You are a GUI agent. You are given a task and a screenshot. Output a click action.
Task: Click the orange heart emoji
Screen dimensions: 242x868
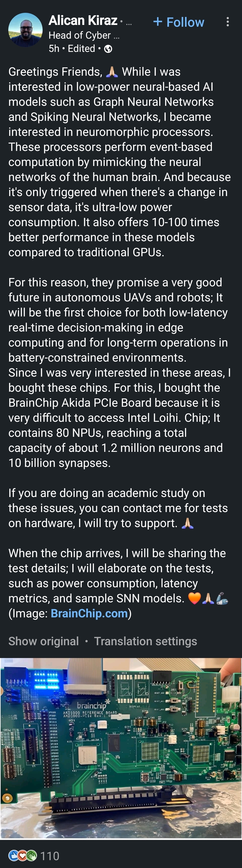click(x=194, y=599)
